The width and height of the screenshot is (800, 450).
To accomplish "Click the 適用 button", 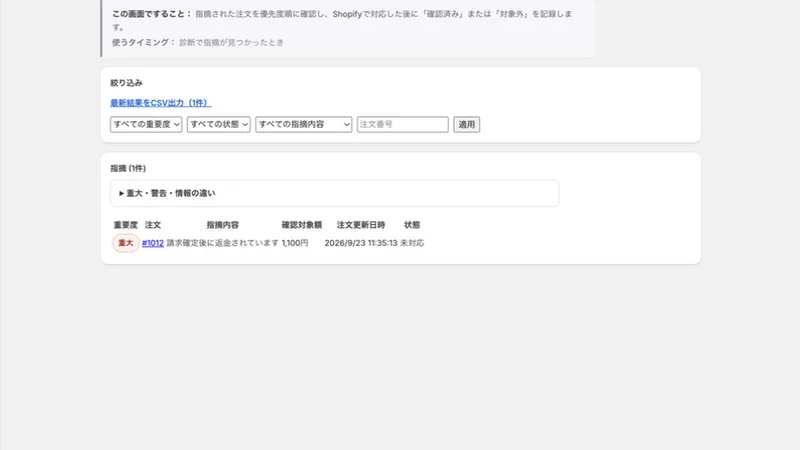I will click(466, 124).
